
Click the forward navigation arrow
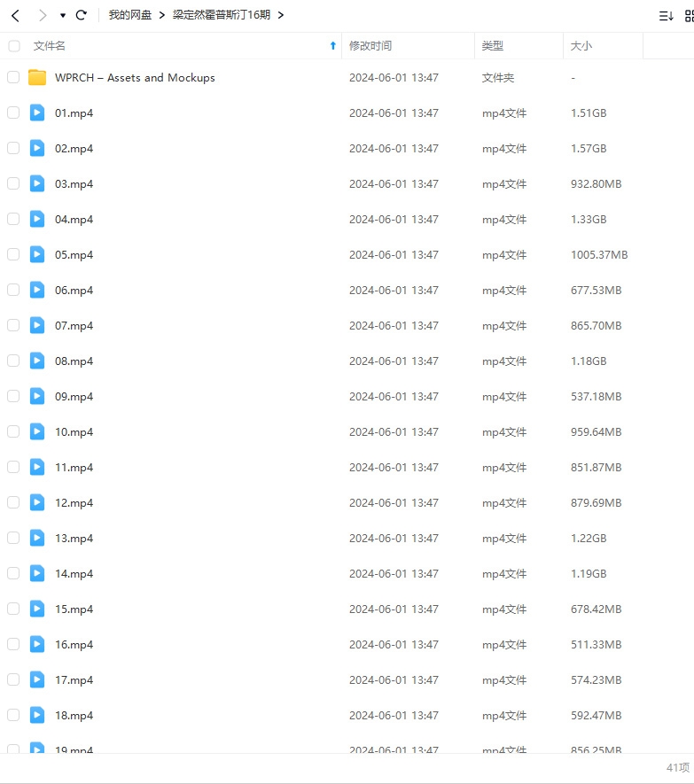(42, 15)
